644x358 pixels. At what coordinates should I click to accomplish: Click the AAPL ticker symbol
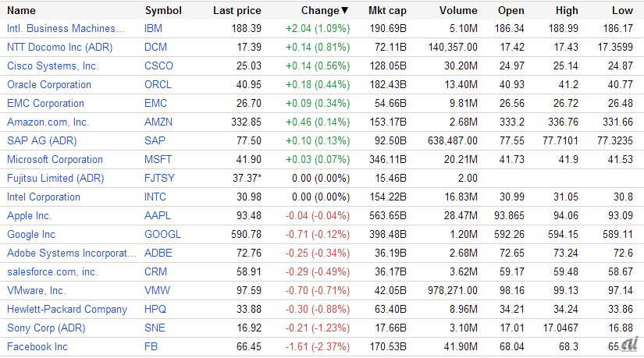click(158, 216)
